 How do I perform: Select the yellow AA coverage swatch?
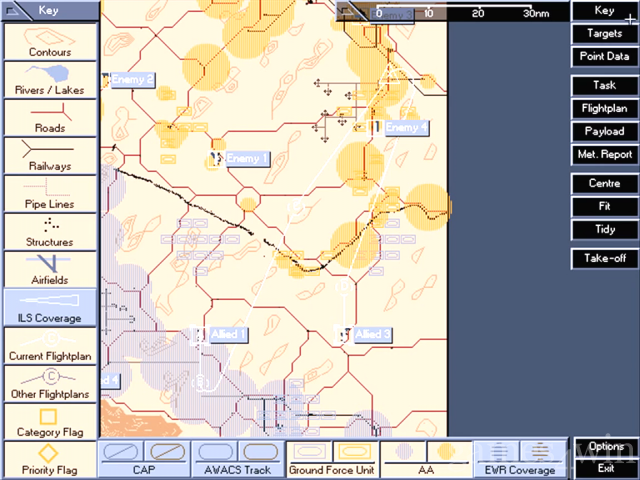click(447, 452)
